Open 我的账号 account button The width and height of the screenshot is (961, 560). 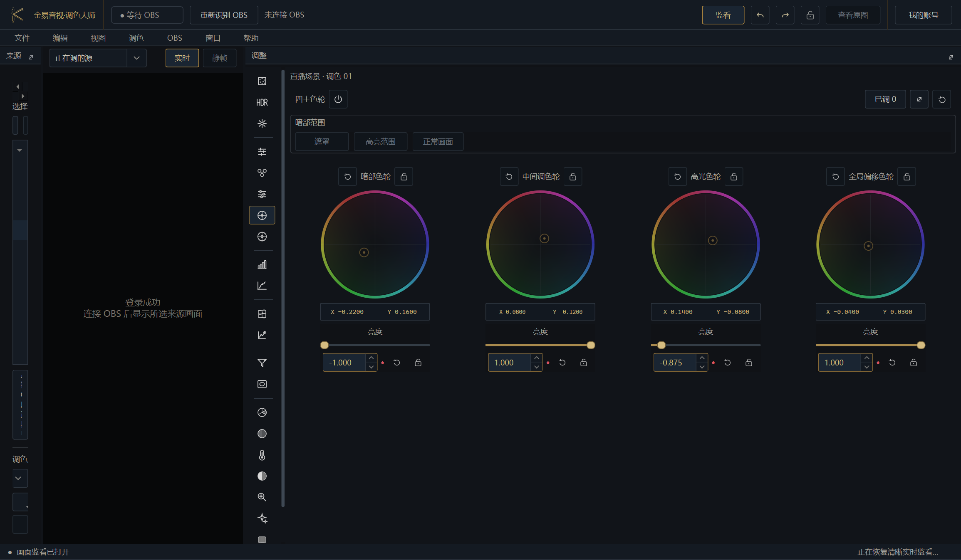[x=923, y=15]
